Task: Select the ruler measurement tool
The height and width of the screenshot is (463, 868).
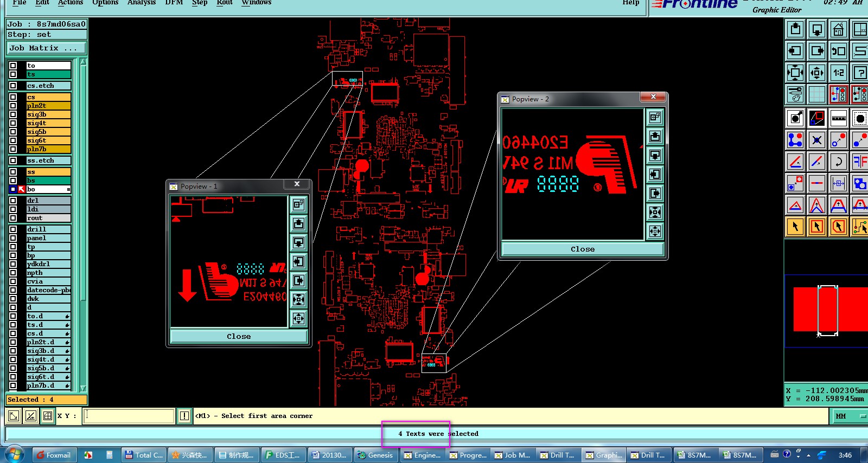Action: coord(838,118)
